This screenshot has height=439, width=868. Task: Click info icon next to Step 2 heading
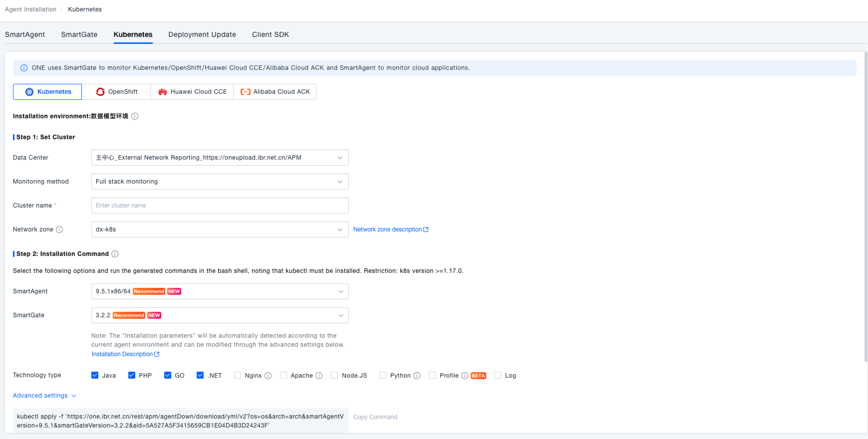115,254
